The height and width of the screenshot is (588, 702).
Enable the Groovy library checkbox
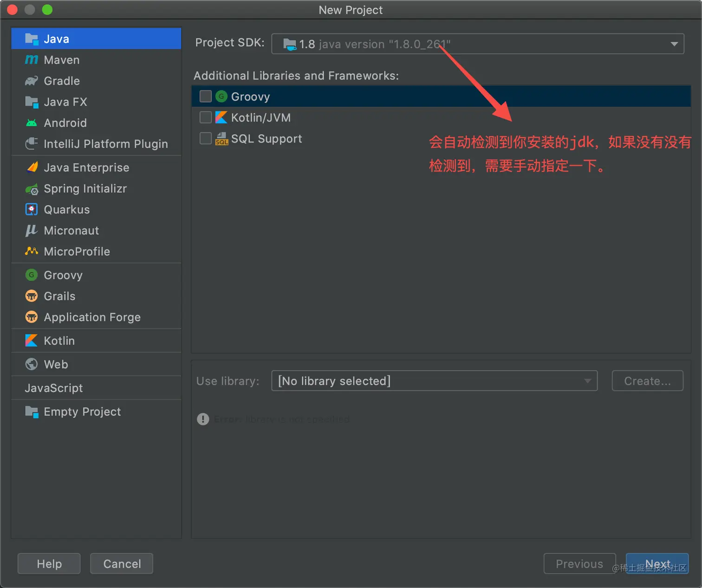(x=206, y=96)
